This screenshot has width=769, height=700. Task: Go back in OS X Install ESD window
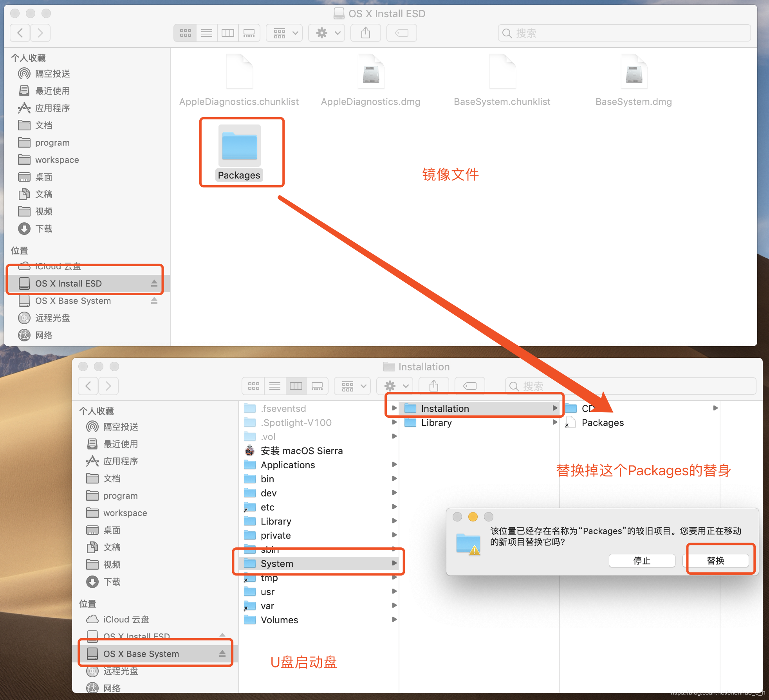pos(20,33)
